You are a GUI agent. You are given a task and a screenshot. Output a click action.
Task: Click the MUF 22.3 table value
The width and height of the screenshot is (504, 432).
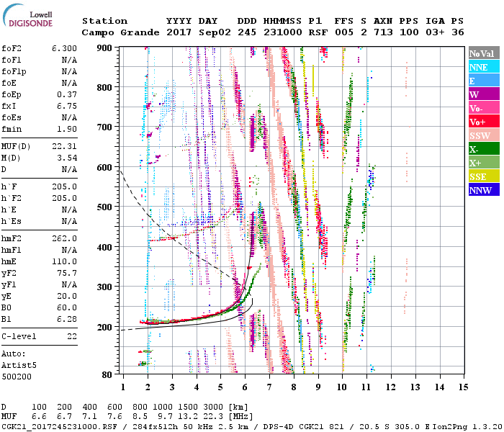[213, 417]
